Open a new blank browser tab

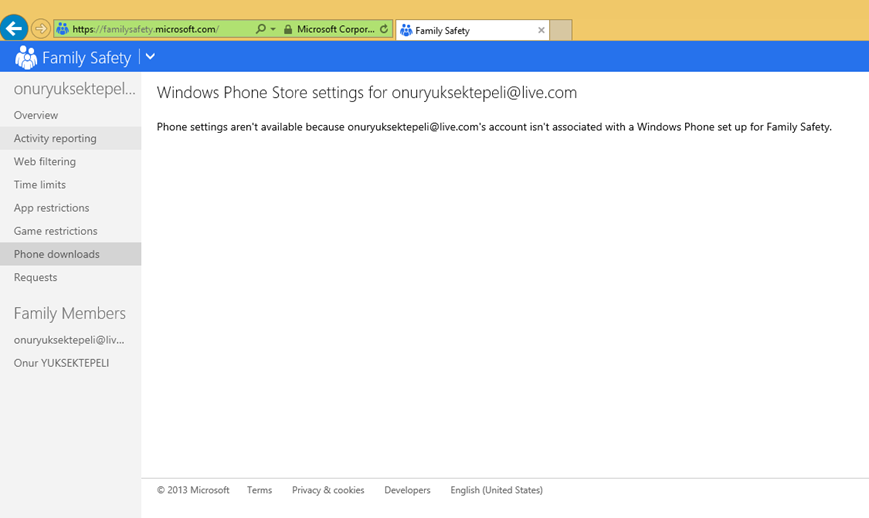click(x=561, y=30)
